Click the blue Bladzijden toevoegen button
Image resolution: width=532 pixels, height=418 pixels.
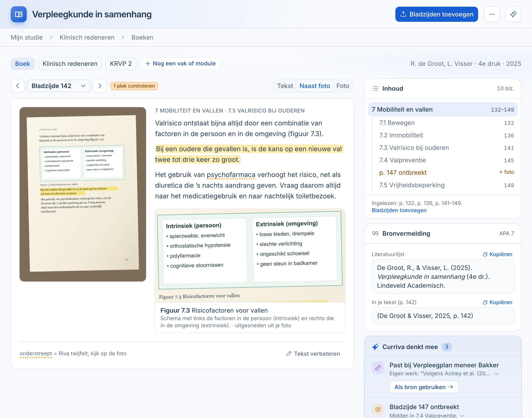(437, 14)
